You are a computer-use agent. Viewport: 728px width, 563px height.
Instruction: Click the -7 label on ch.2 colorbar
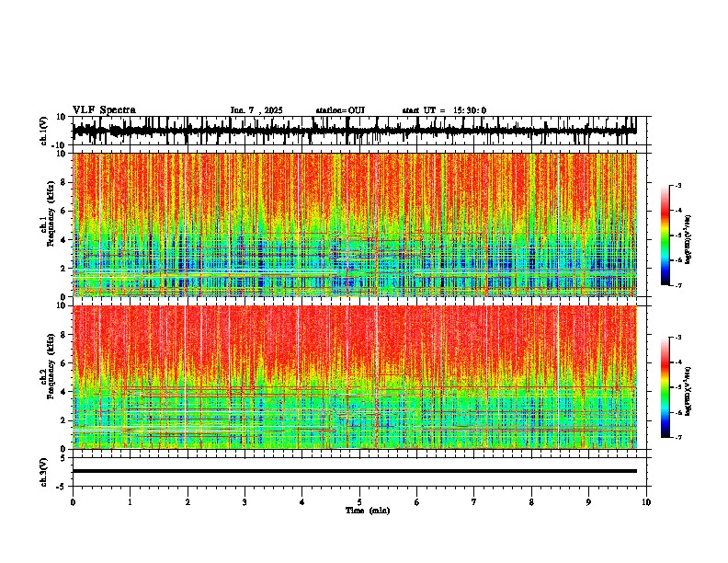[678, 437]
